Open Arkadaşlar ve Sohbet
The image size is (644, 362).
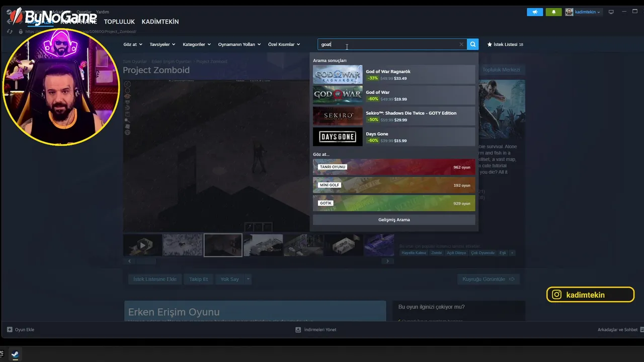[x=617, y=330]
